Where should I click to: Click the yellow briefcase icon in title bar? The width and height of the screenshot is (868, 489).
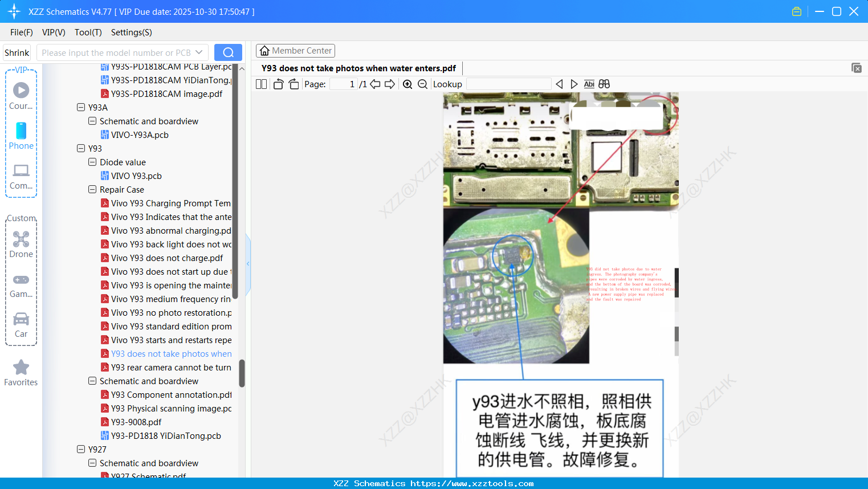click(x=797, y=11)
